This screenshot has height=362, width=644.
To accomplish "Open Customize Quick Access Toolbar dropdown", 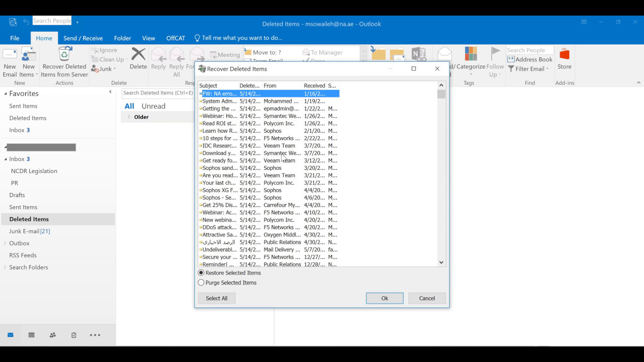I will pos(77,22).
